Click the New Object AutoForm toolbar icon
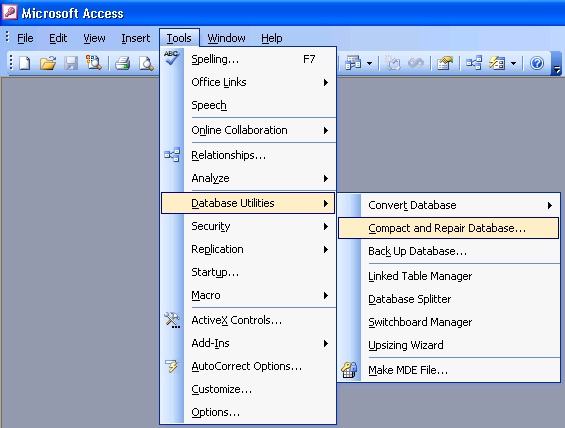The image size is (565, 428). (497, 63)
